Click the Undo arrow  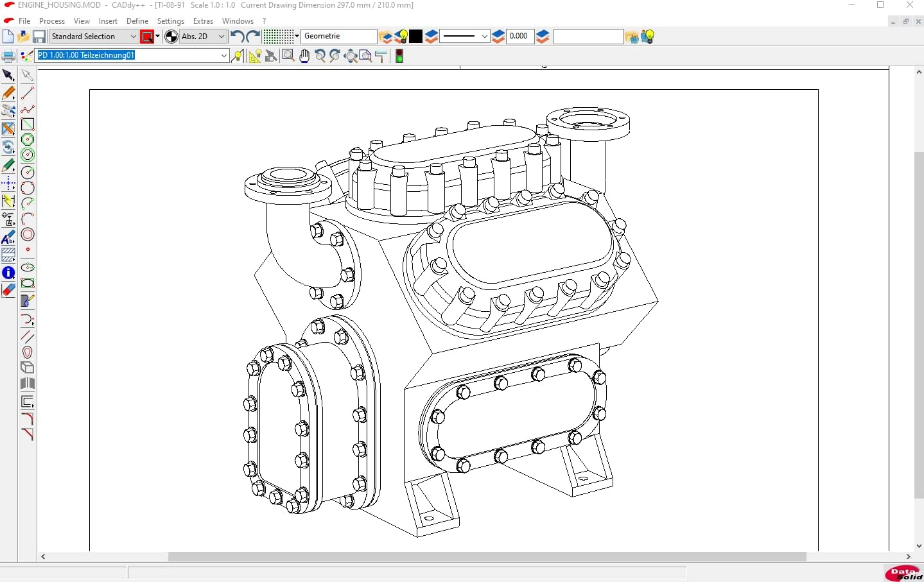click(x=237, y=37)
